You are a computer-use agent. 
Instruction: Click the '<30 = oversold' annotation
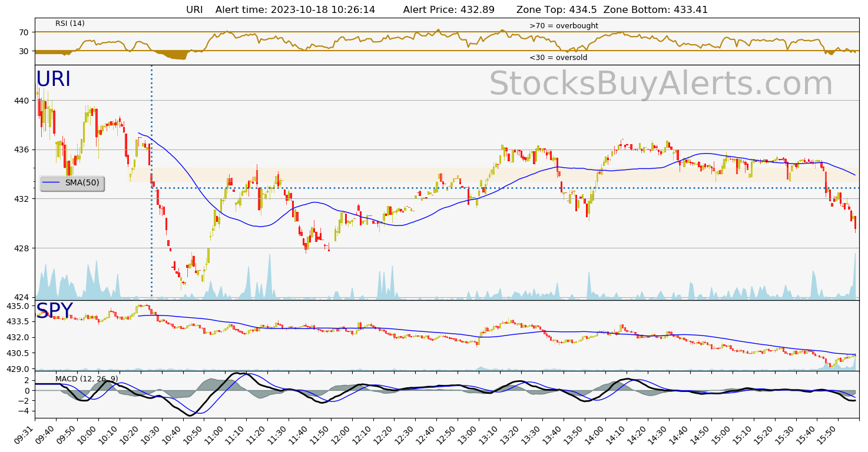point(558,58)
